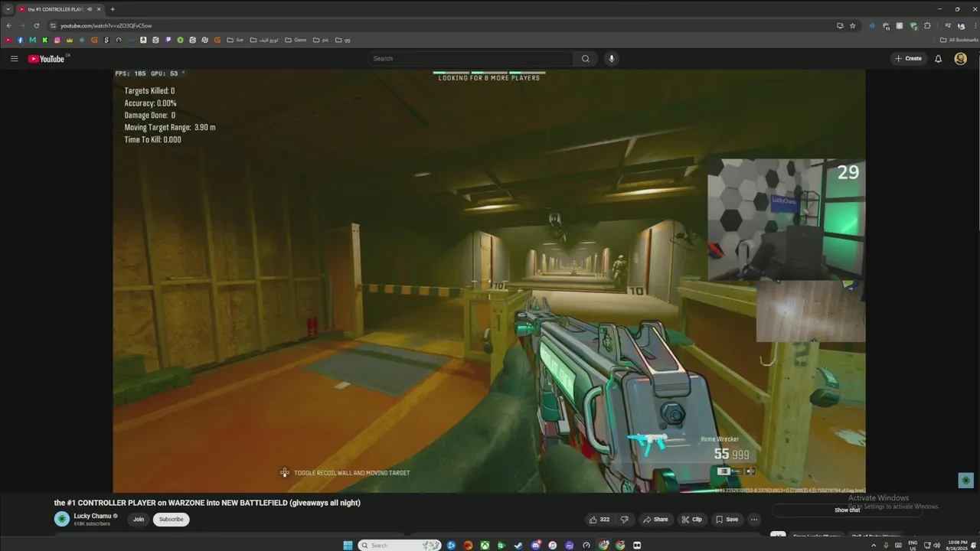Open more actions ellipsis below video
Viewport: 980px width, 551px height.
(x=754, y=519)
